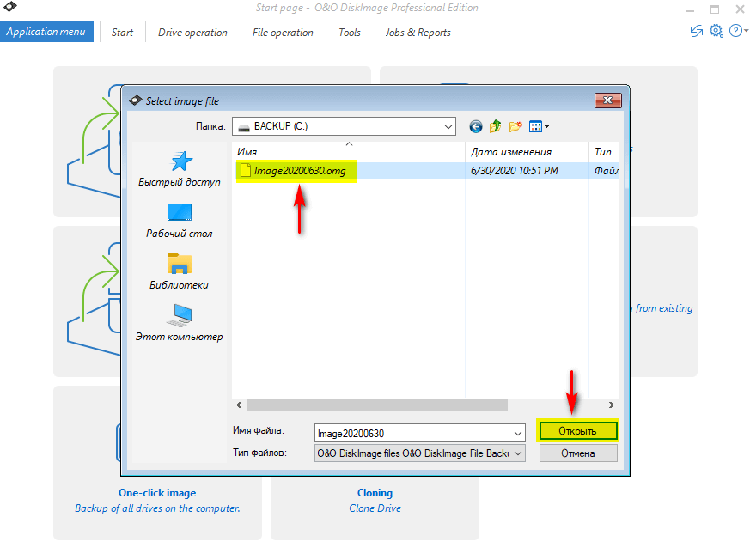Viewport: 750px width, 560px height.
Task: Switch to the Start tab
Action: [123, 33]
